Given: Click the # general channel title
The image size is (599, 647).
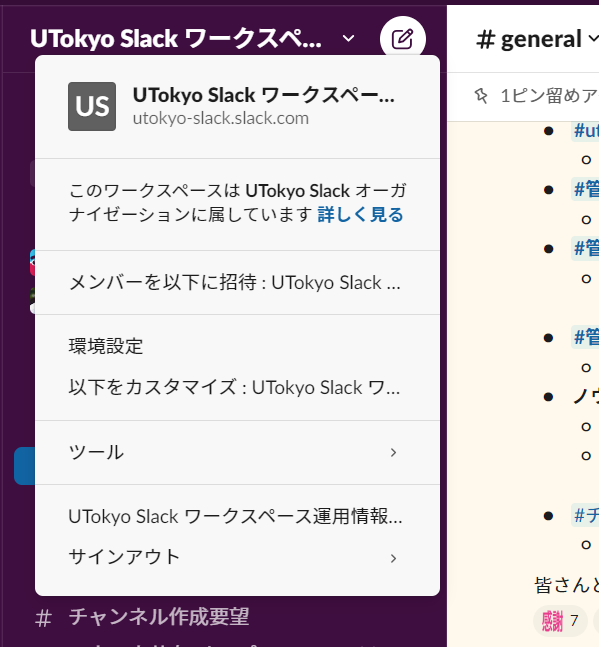Looking at the screenshot, I should [x=529, y=39].
